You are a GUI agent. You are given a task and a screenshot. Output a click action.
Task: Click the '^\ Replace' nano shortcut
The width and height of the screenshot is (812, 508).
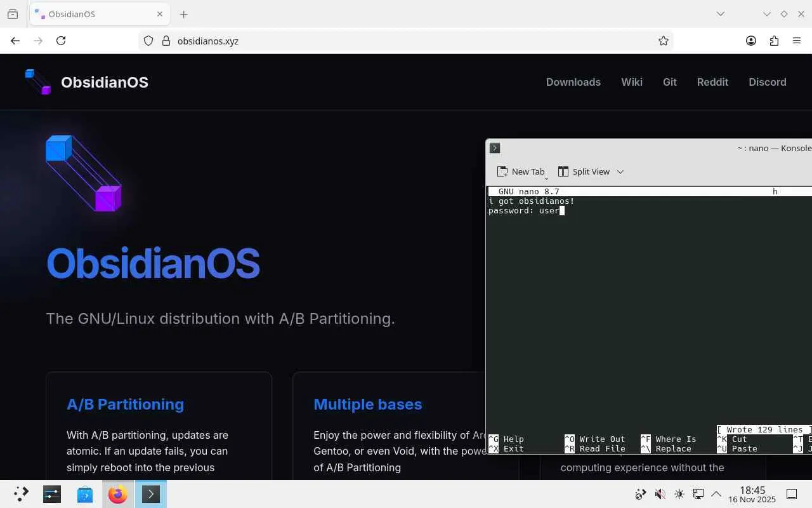(666, 449)
